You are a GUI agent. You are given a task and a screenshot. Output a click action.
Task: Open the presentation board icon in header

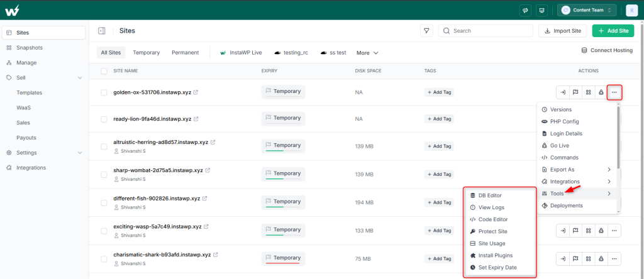(x=542, y=10)
